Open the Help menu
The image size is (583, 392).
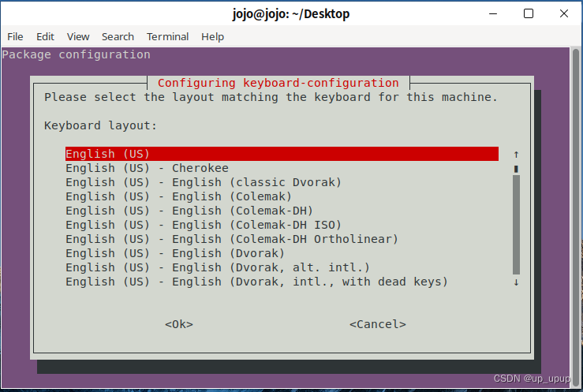213,37
